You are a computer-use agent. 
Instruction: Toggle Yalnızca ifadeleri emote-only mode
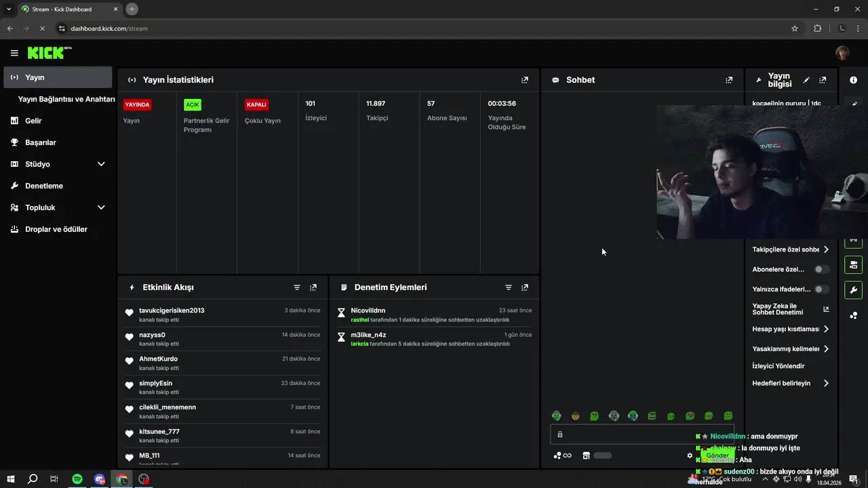tap(821, 289)
